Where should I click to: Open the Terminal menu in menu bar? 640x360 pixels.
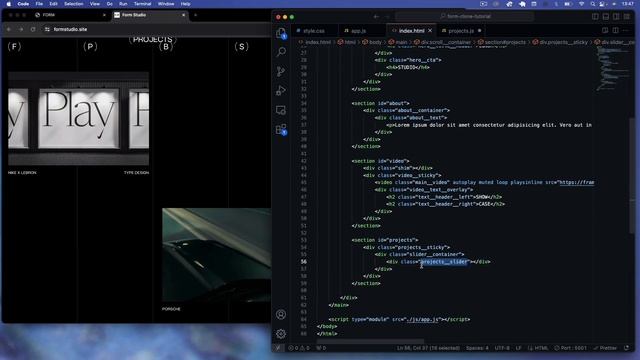[x=142, y=4]
